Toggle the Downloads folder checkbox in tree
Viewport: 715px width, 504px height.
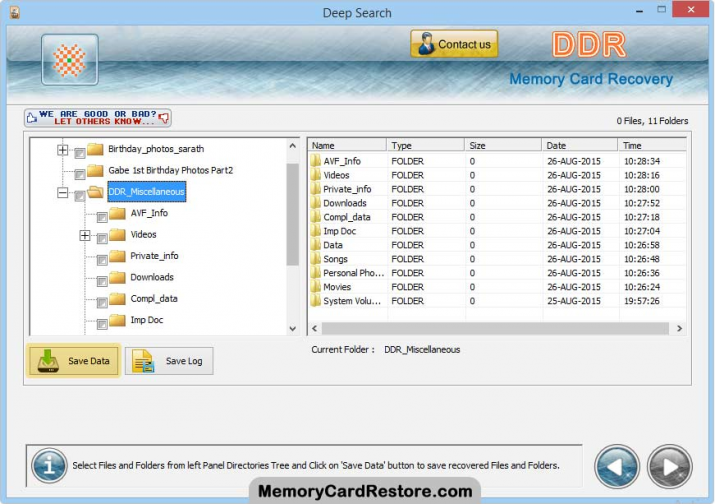(102, 280)
